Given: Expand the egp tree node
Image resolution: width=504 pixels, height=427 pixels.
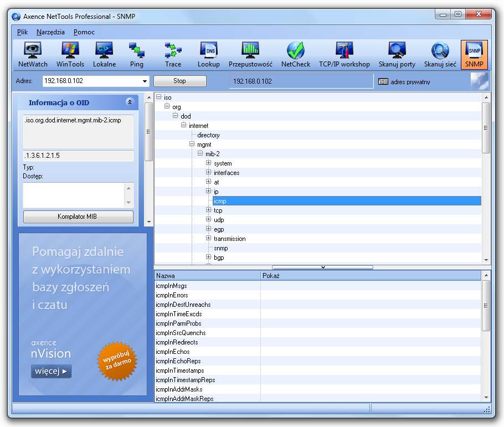Looking at the screenshot, I should 209,229.
